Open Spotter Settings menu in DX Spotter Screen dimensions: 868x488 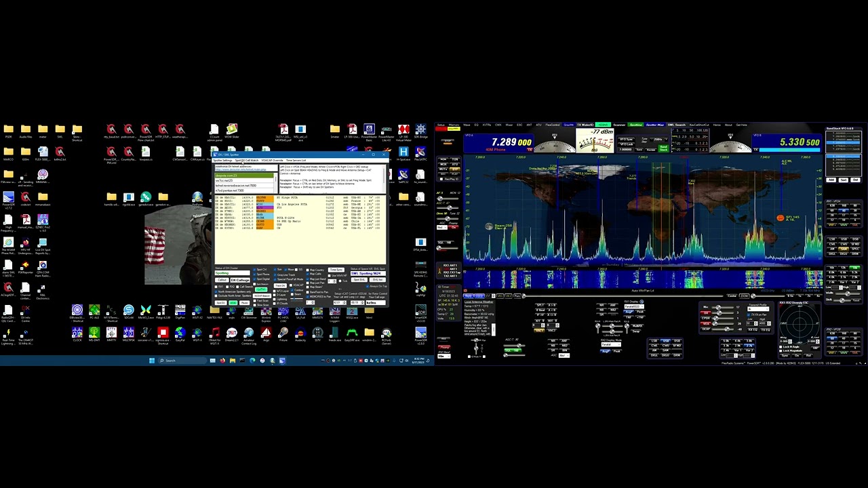222,161
